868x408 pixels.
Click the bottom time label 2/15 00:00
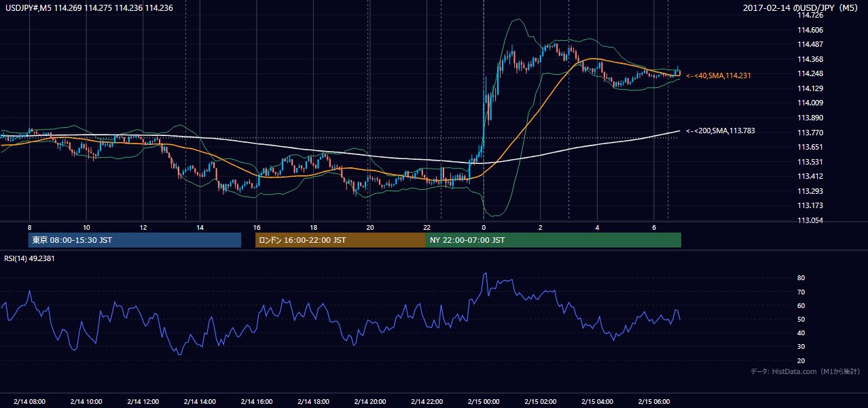click(x=484, y=401)
